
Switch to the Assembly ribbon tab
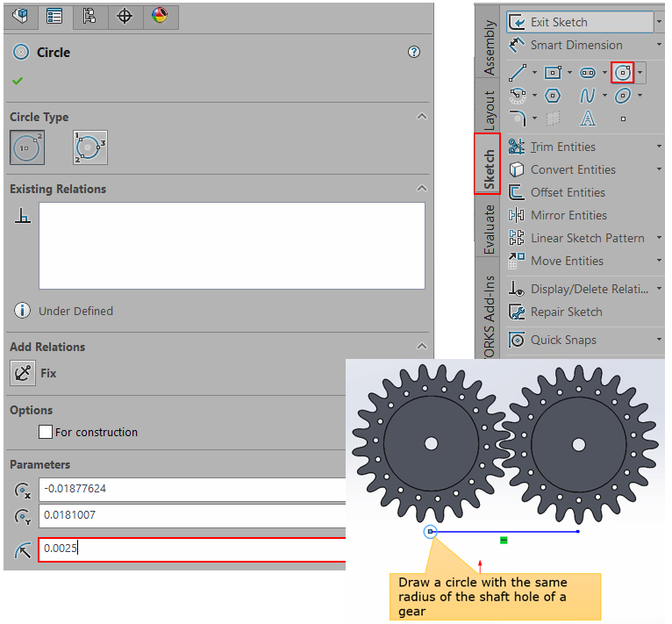pyautogui.click(x=488, y=47)
